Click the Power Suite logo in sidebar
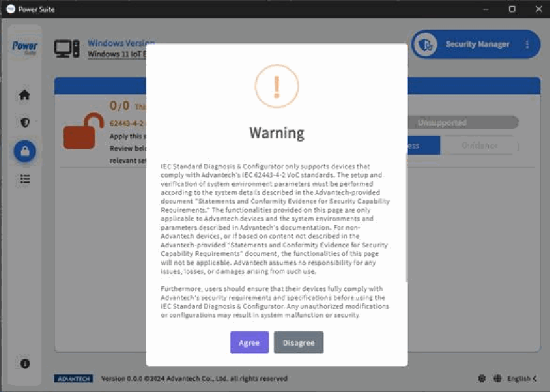 (x=24, y=47)
